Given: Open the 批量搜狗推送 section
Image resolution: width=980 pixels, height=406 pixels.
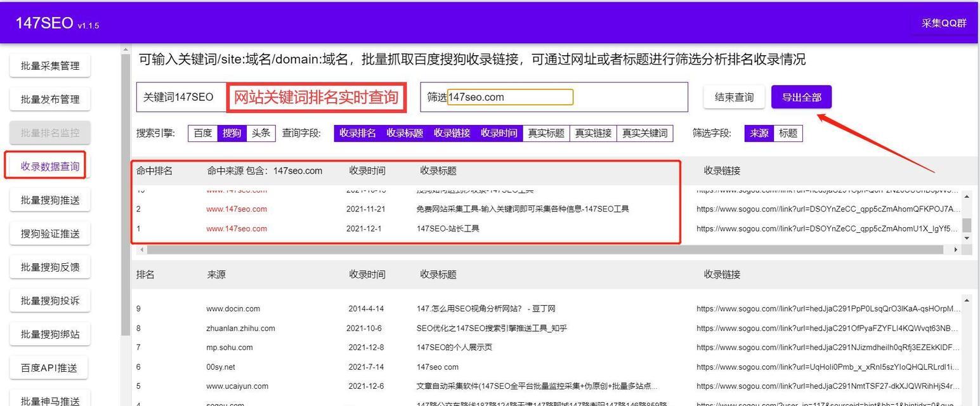Looking at the screenshot, I should click(x=49, y=199).
